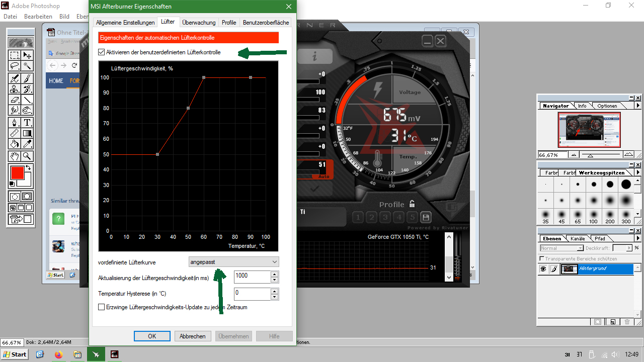Open Firefox from the taskbar
The height and width of the screenshot is (362, 644).
point(58,354)
